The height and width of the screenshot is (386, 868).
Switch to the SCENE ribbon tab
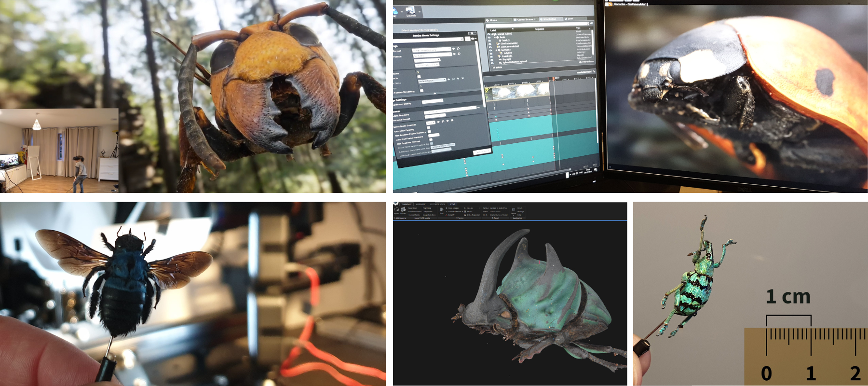click(x=452, y=204)
